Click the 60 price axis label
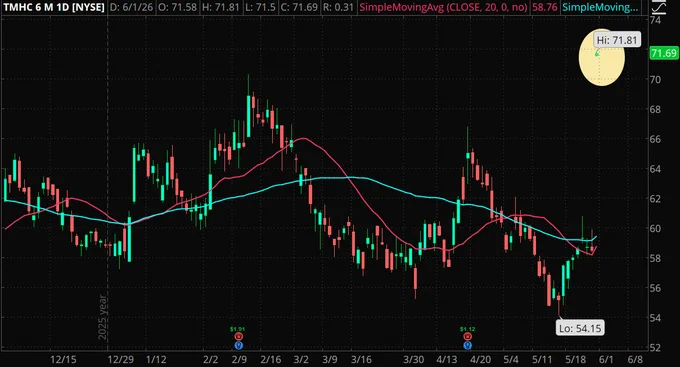680x367 pixels. point(655,229)
